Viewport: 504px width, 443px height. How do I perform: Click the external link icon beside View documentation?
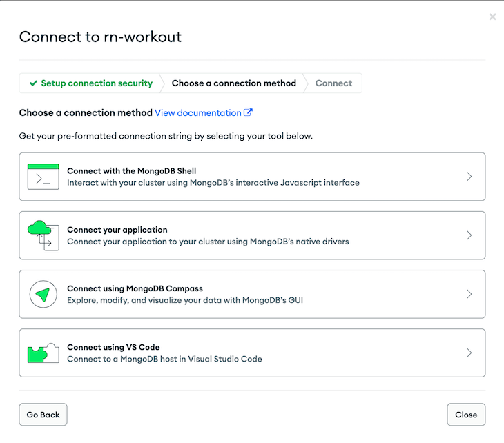point(248,112)
